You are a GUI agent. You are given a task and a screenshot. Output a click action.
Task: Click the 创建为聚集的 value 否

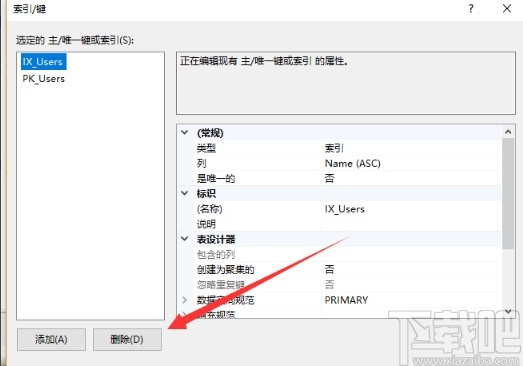coord(330,269)
